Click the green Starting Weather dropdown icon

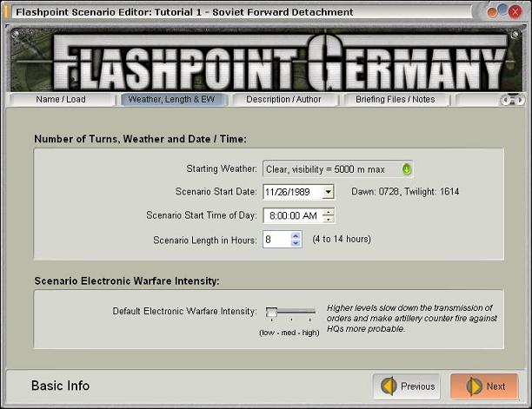point(407,169)
